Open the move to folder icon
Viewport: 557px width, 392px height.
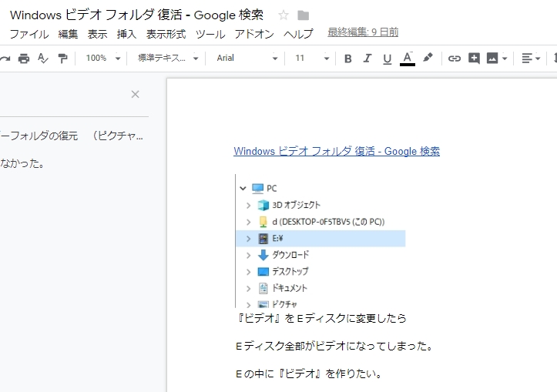click(x=304, y=15)
